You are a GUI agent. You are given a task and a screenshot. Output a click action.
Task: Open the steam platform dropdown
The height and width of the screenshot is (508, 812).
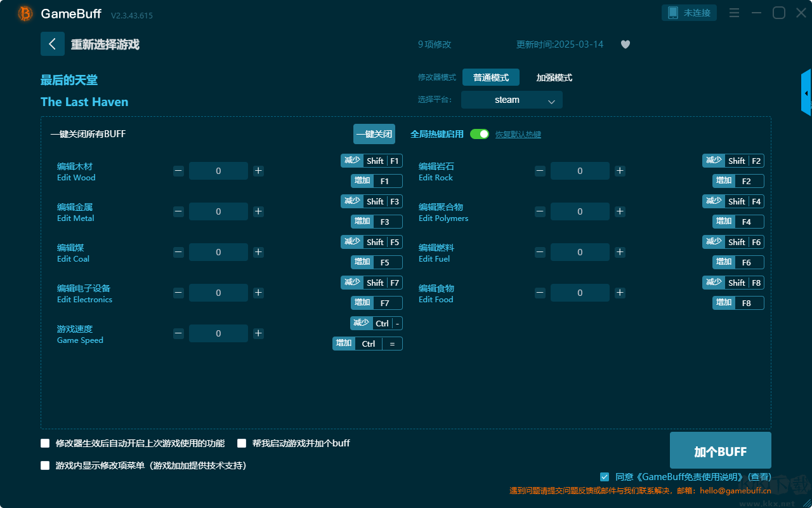tap(512, 100)
